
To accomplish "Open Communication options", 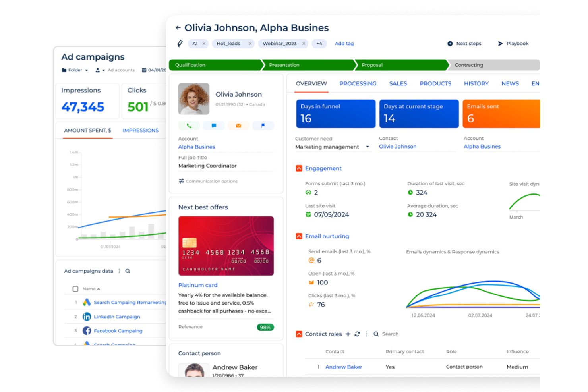I will point(208,181).
